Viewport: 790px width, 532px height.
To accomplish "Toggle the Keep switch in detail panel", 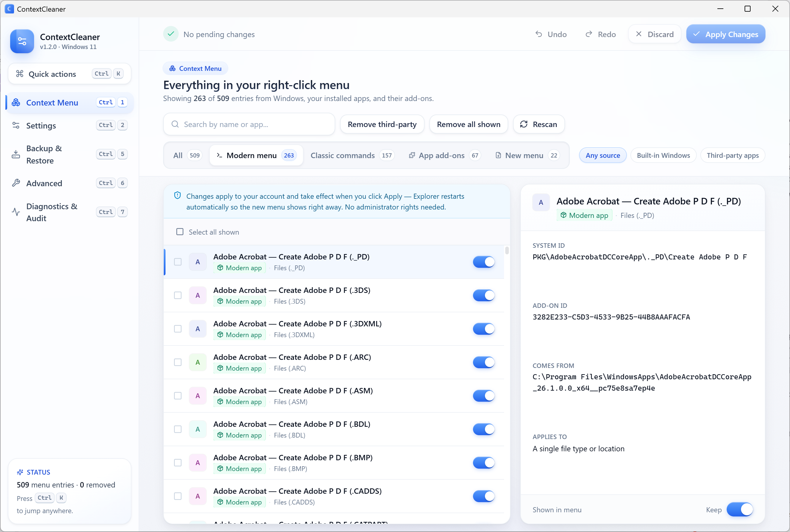I will point(740,510).
